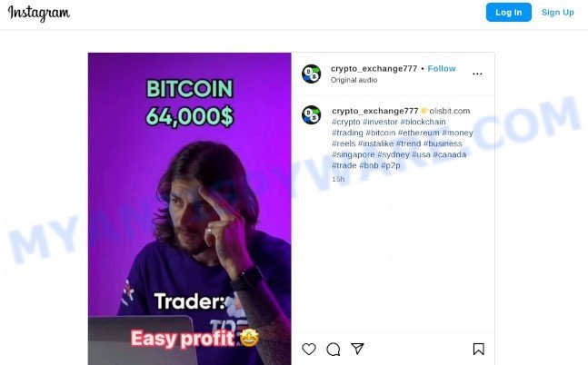The width and height of the screenshot is (588, 365).
Task: Save post with the bookmark icon
Action: [478, 349]
